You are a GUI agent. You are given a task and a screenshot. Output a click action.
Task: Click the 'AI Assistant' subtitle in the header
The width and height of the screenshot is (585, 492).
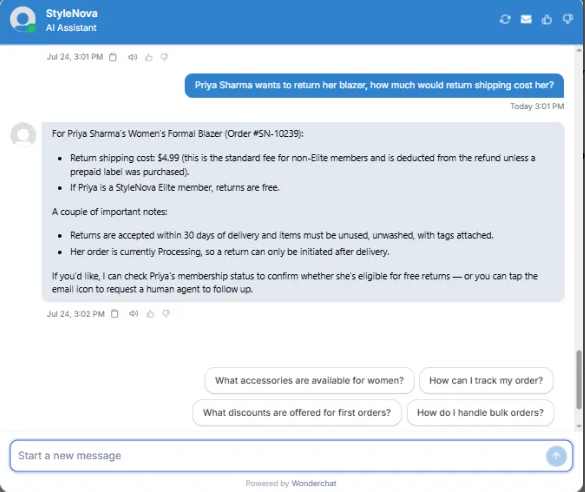71,28
